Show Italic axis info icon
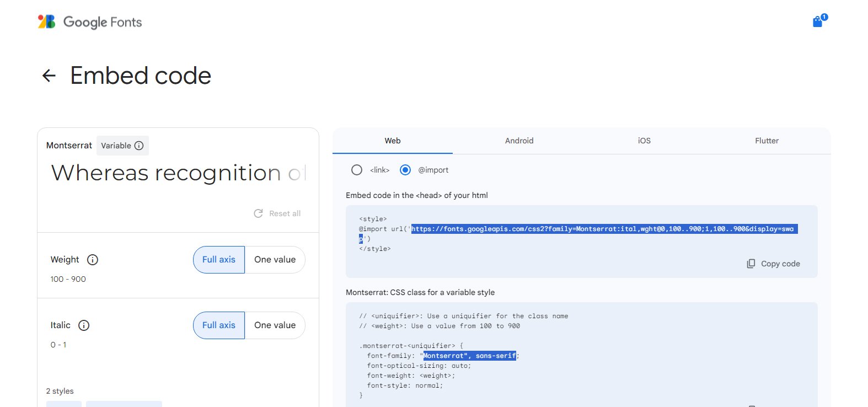The image size is (868, 407). (84, 325)
